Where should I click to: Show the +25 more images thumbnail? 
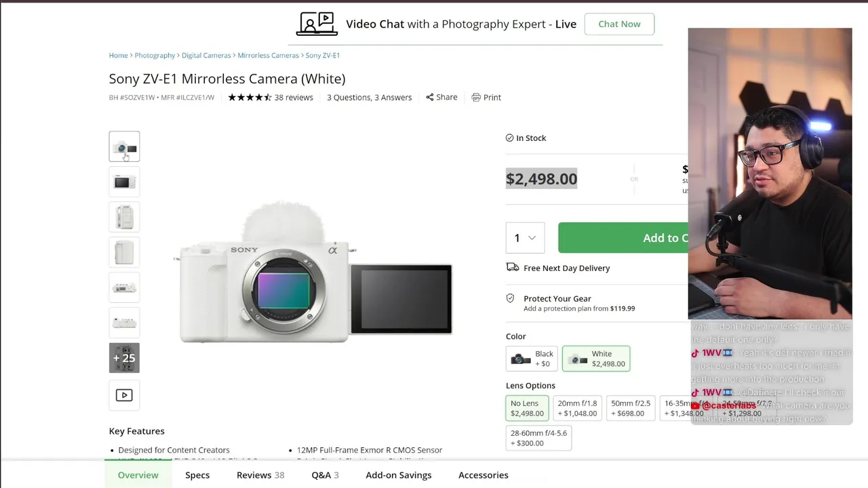(124, 358)
